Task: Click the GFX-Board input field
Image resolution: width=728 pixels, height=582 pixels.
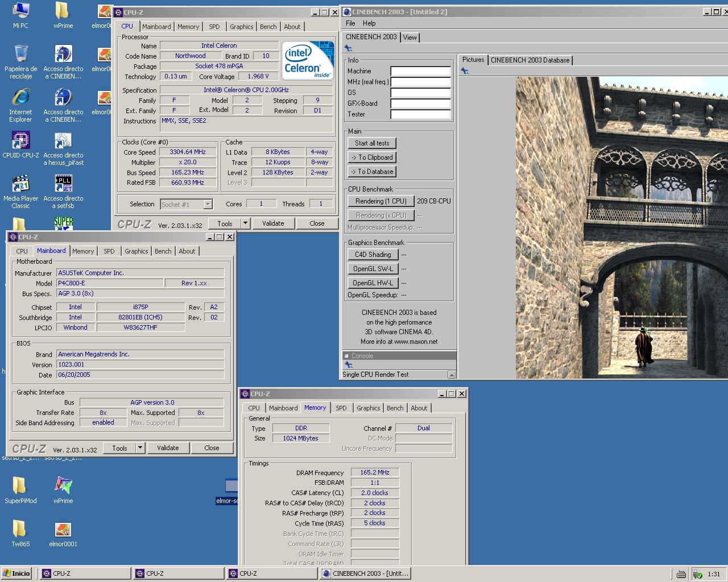Action: [420, 103]
